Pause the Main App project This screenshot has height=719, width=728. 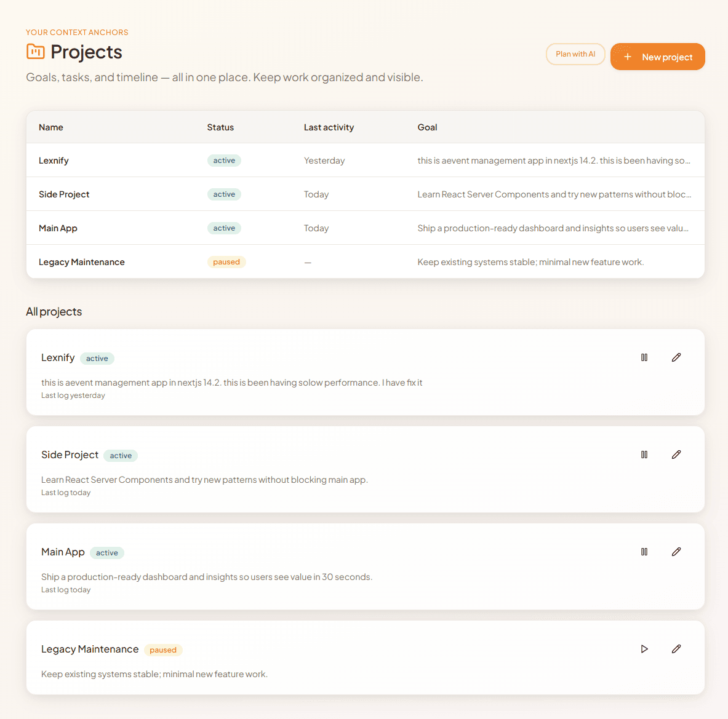(x=644, y=551)
